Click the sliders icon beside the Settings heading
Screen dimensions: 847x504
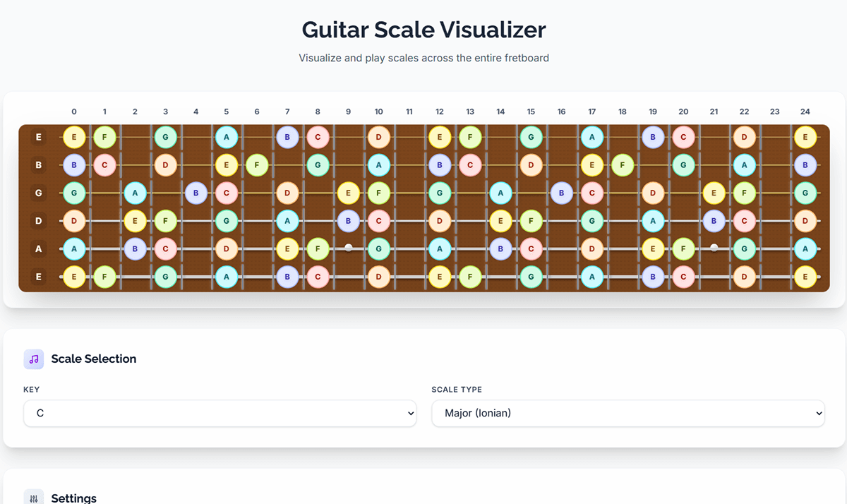(x=33, y=497)
